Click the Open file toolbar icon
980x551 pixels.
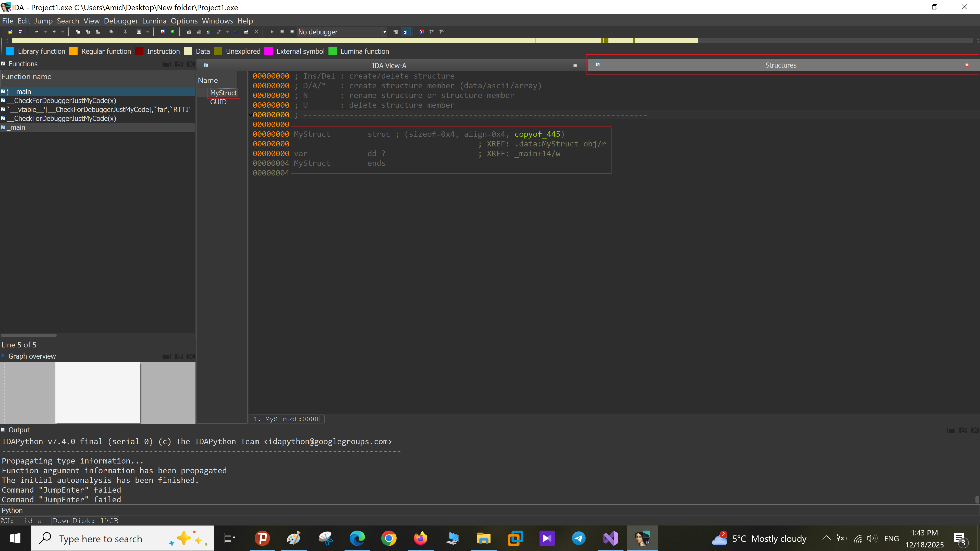[10, 32]
